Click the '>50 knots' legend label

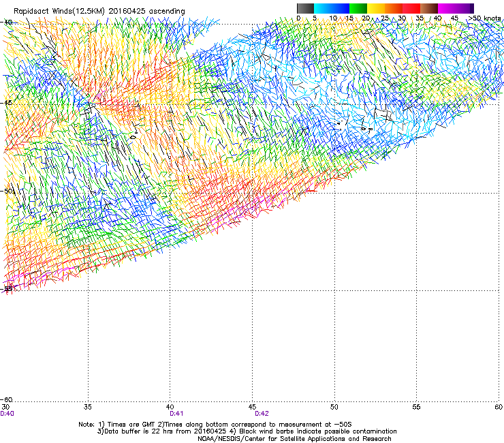click(x=484, y=18)
